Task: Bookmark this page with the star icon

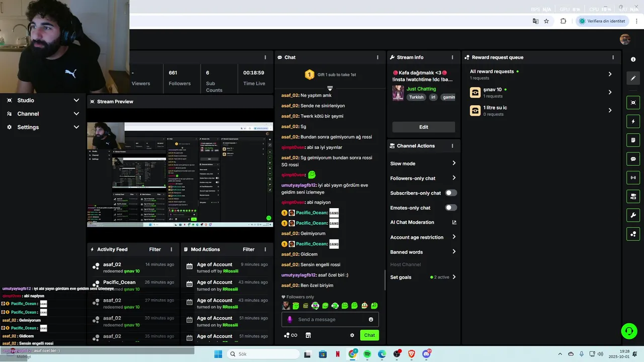Action: tap(546, 21)
